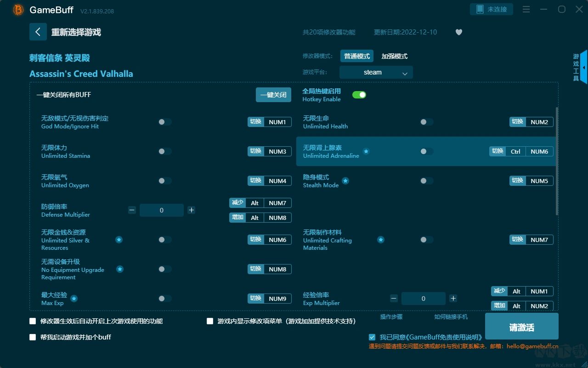Click Alt NUM7 decrease hotkey for Defense
Viewport: 588px width, 368px height.
point(260,203)
